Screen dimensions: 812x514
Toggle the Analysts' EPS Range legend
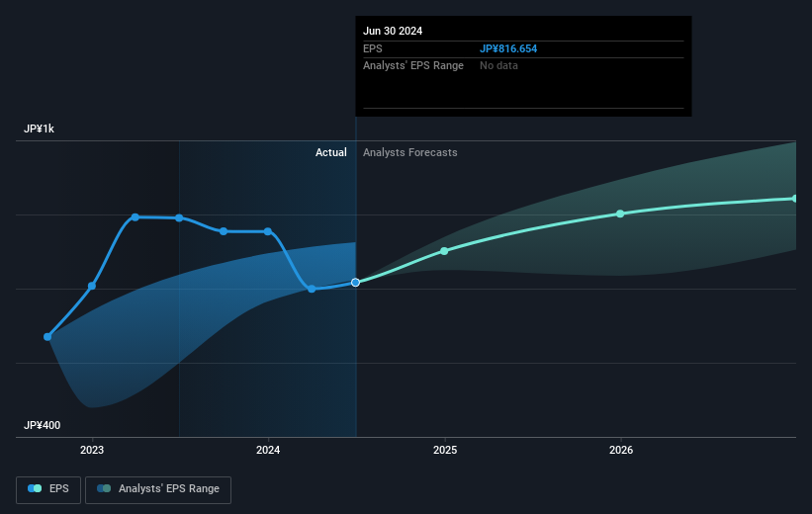pyautogui.click(x=158, y=489)
